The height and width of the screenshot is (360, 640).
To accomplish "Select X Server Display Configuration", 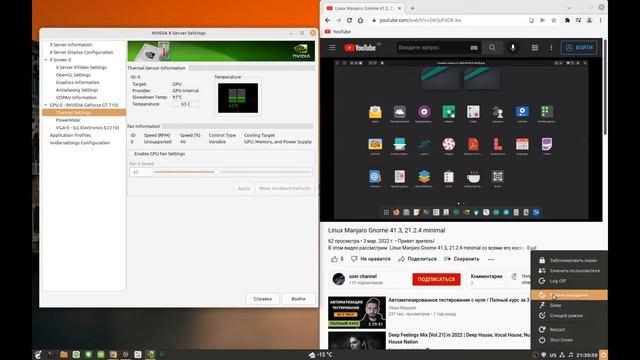I will point(81,52).
